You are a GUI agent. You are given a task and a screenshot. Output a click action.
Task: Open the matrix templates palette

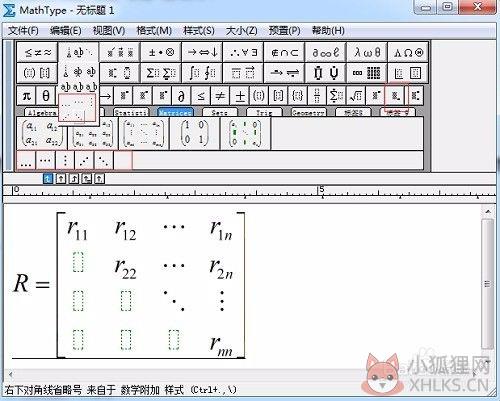pos(367,73)
